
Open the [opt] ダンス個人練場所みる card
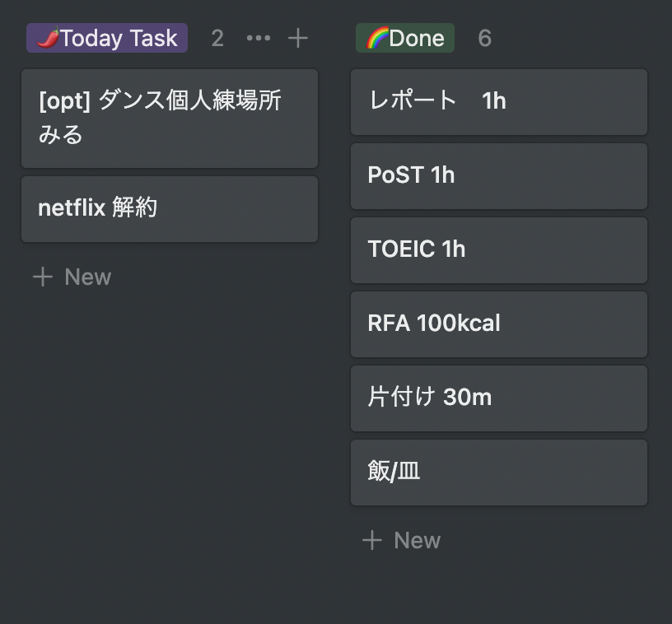[x=170, y=118]
